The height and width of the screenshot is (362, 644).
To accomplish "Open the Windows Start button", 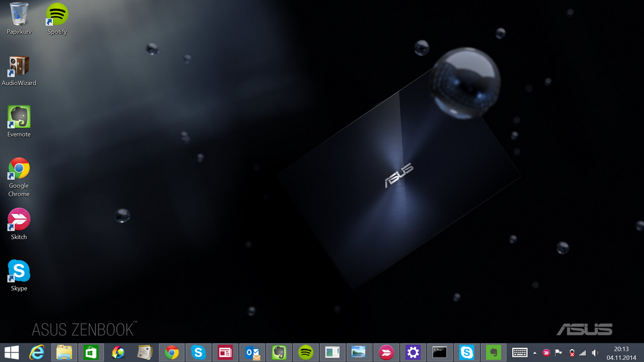I will click(12, 352).
